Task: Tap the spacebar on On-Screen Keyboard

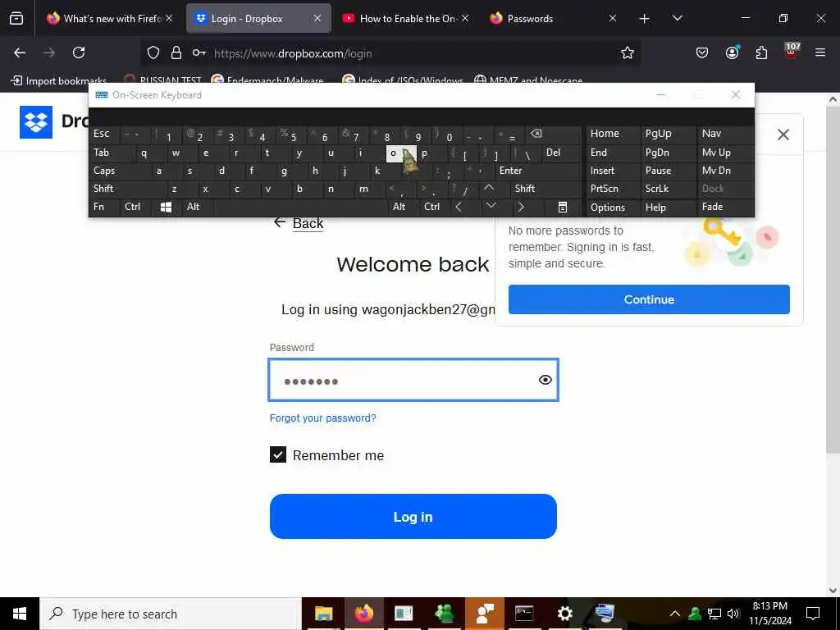Action: (x=300, y=207)
